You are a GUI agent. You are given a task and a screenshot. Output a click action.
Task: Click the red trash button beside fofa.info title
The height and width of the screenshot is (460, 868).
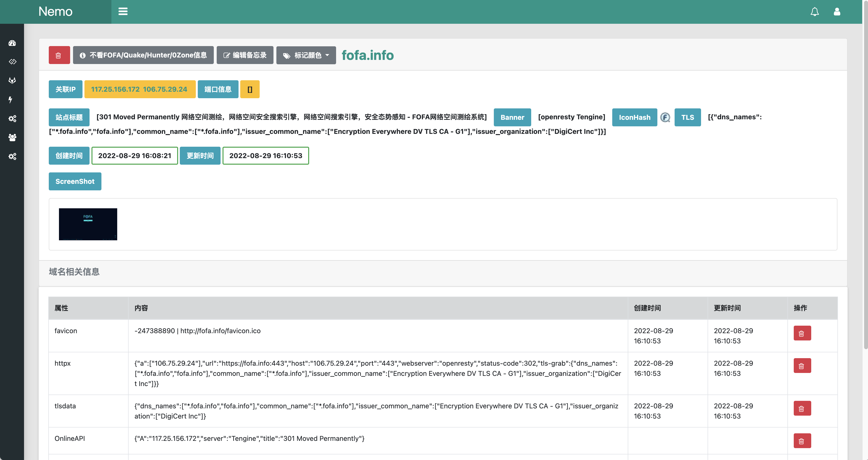click(x=59, y=55)
